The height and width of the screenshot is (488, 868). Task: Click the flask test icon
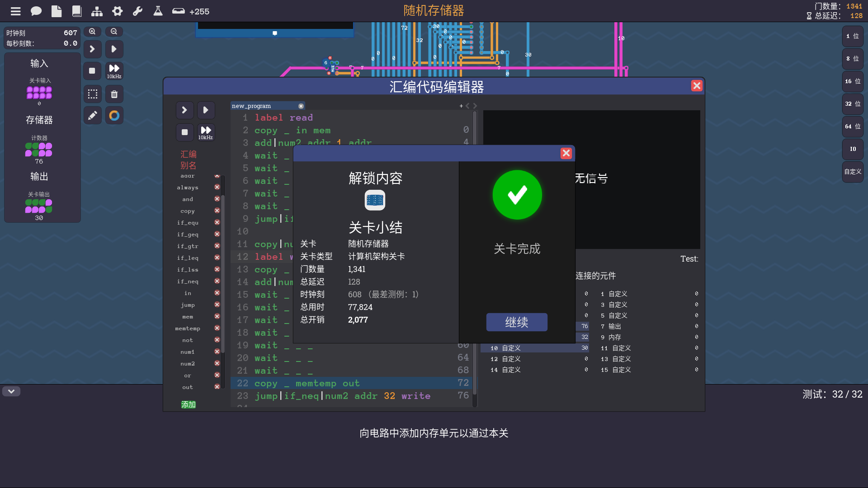(158, 11)
